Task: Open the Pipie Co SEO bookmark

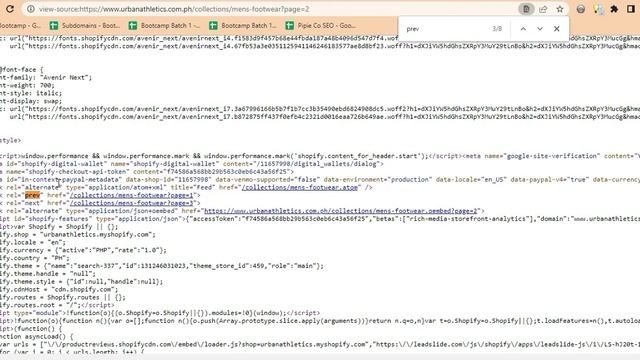Action: pyautogui.click(x=321, y=25)
